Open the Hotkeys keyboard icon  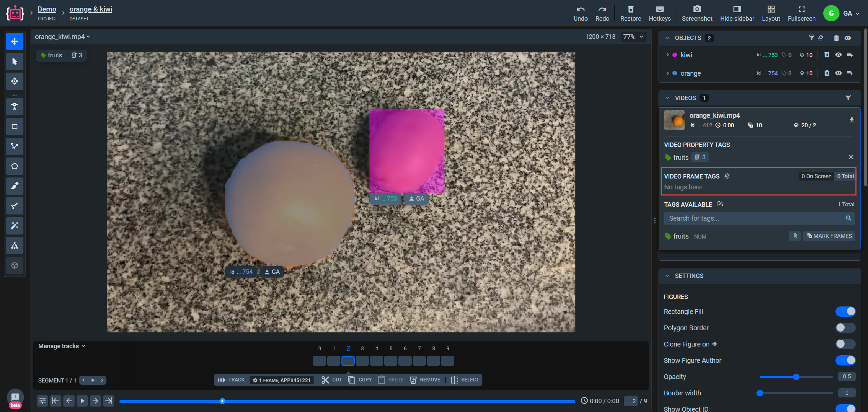[x=659, y=9]
